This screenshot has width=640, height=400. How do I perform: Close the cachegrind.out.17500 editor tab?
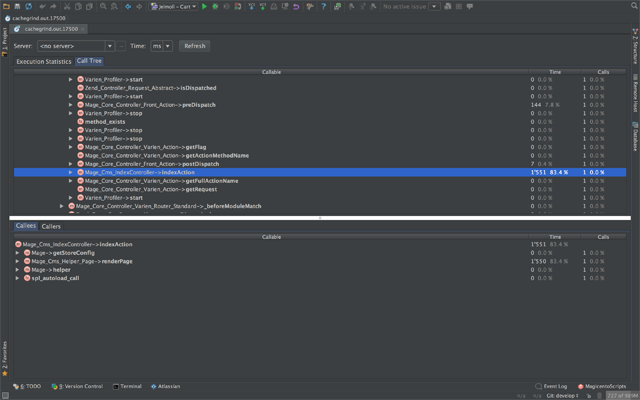click(82, 29)
